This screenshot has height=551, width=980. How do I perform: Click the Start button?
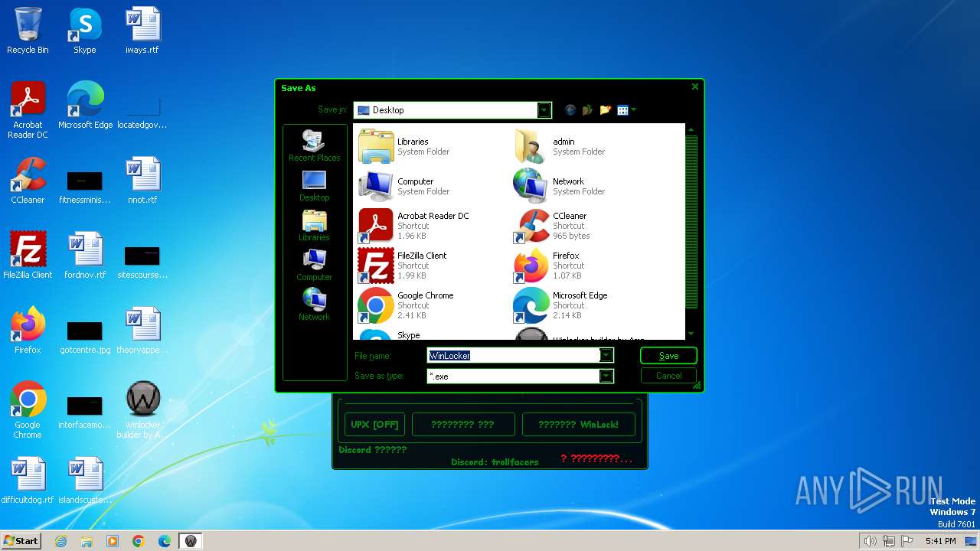[x=21, y=540]
